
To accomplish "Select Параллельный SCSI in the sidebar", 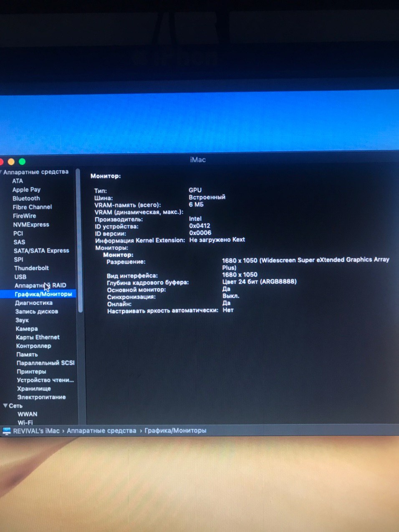I will (x=45, y=363).
